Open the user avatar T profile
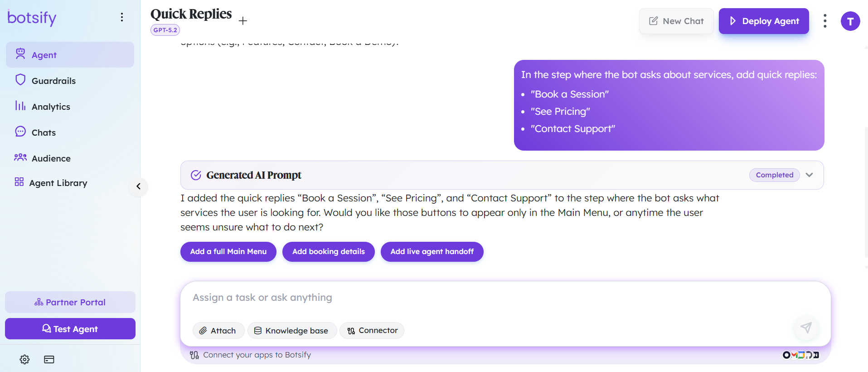This screenshot has width=868, height=372. tap(850, 21)
